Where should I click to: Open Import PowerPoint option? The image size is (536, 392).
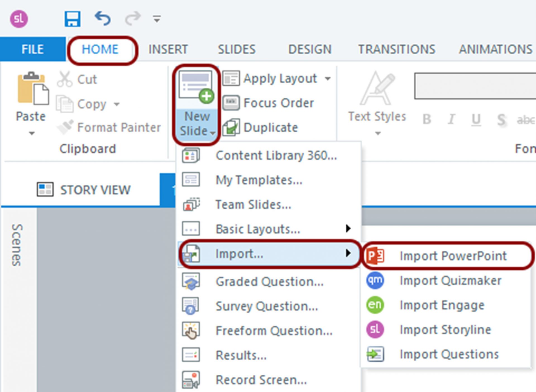452,256
